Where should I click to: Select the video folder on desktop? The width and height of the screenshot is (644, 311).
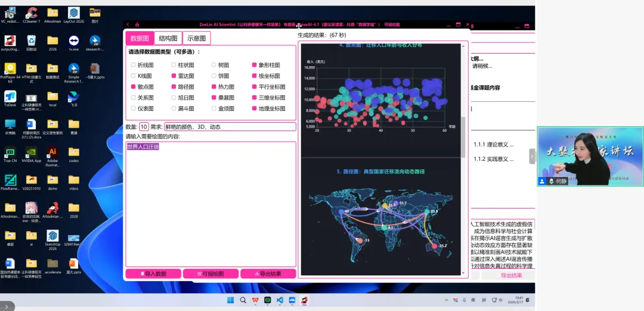[74, 182]
